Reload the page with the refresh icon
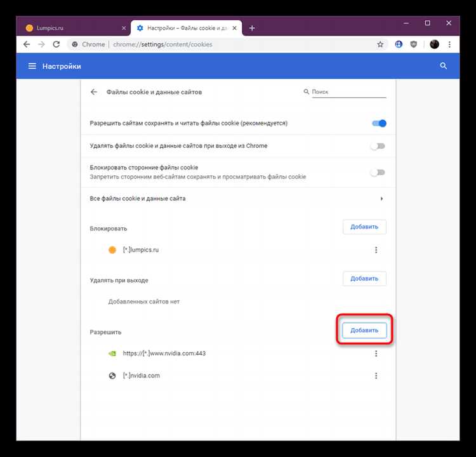Screen dimensions: 476x457 56,44
